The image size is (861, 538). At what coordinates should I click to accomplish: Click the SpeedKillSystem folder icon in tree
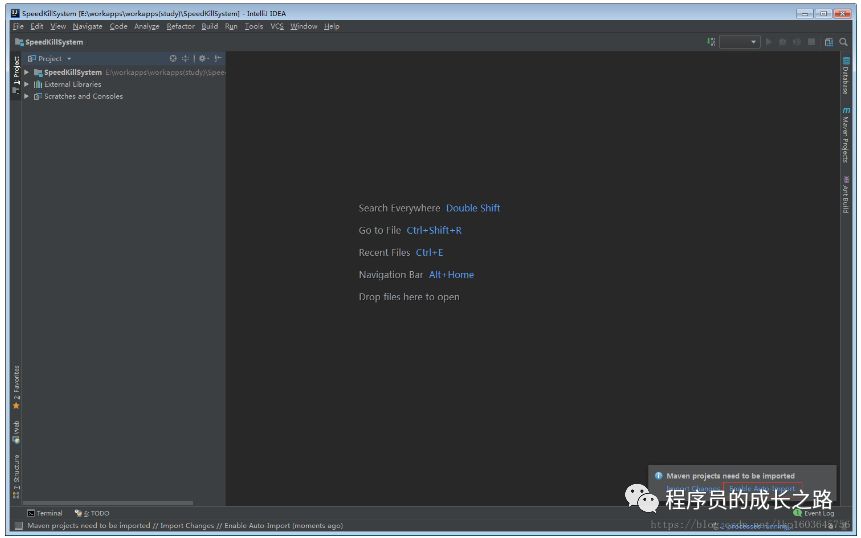point(38,72)
